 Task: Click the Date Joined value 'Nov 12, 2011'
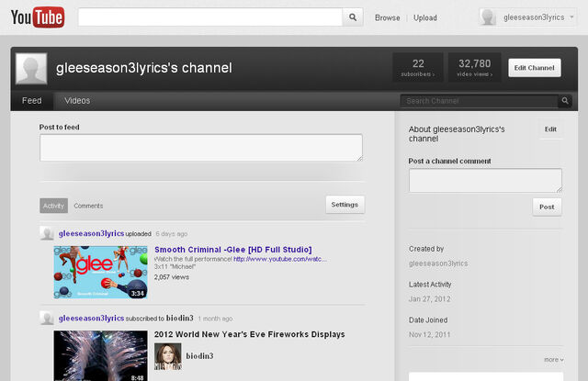[x=429, y=334]
